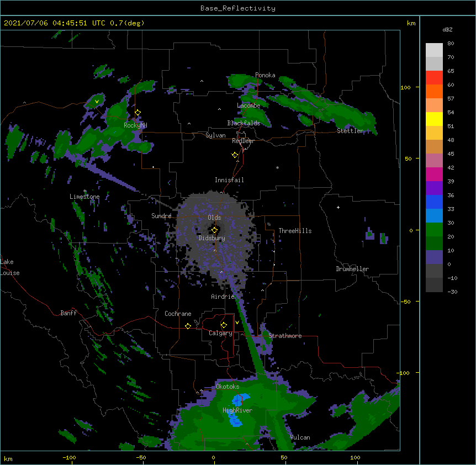Click the yellow diamond marker above Calgary label

coord(224,325)
